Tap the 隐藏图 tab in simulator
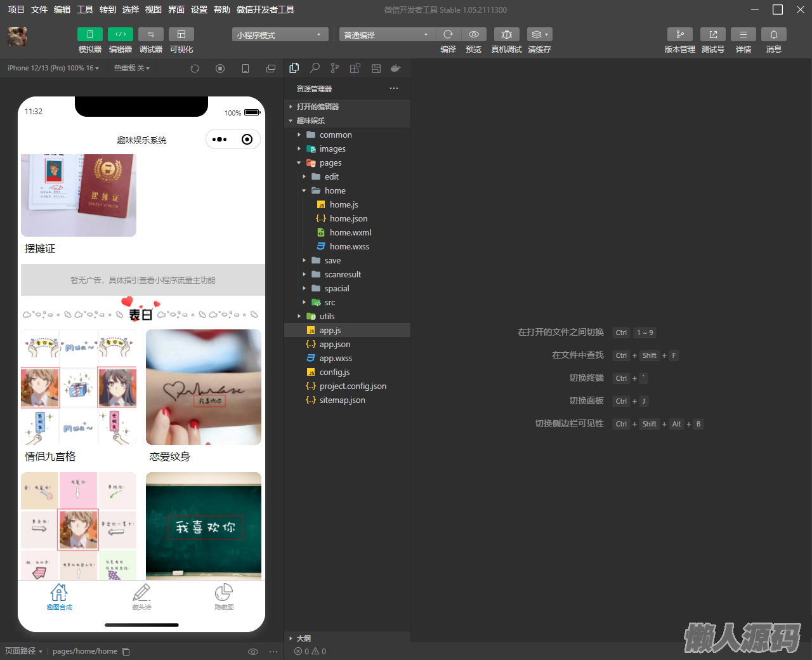The width and height of the screenshot is (812, 660). (x=224, y=597)
